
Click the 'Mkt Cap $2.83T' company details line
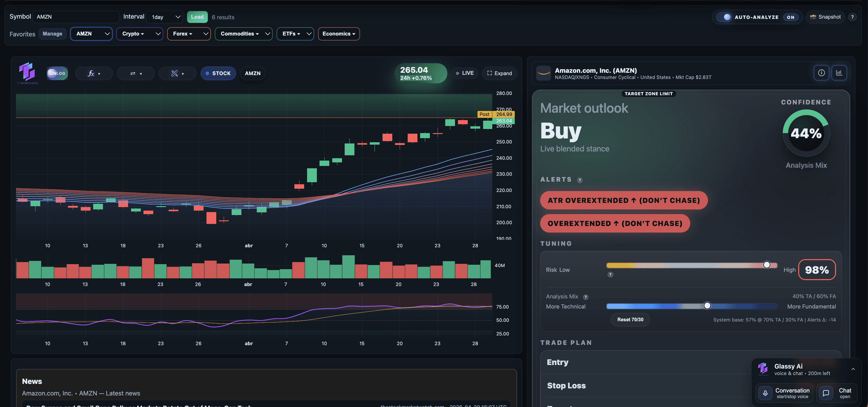pyautogui.click(x=633, y=77)
